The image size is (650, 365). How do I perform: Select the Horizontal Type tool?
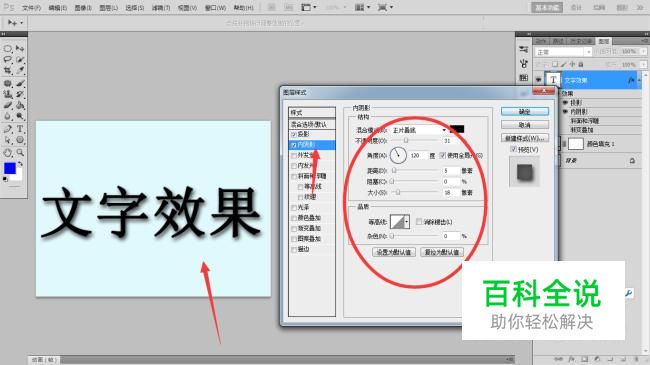click(20, 129)
